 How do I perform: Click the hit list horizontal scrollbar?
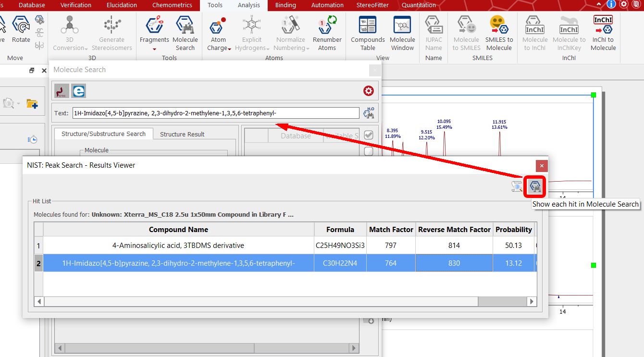point(286,301)
